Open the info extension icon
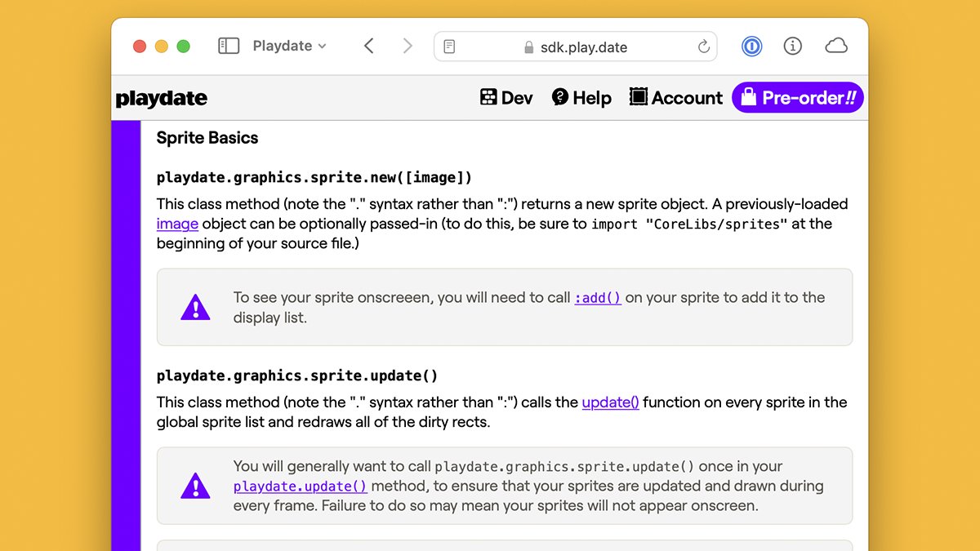The image size is (980, 551). click(792, 47)
